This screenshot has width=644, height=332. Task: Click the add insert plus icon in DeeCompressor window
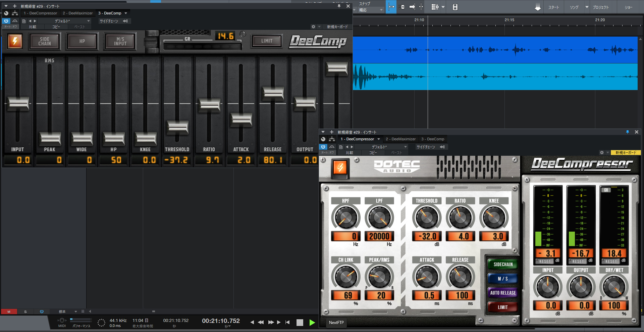331,132
